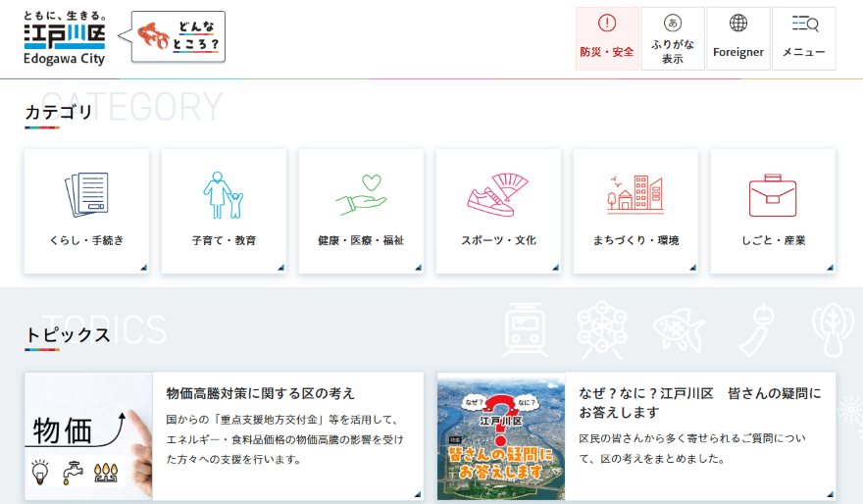Click the corner arrow on 物価高騰 topic card
The image size is (863, 504).
point(418,494)
